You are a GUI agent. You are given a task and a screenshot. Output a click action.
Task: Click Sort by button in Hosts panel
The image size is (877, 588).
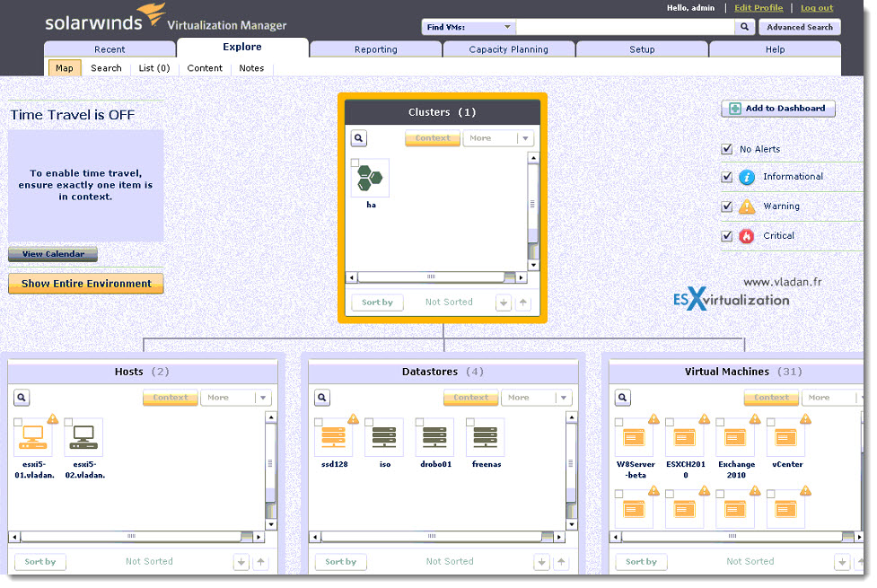click(x=40, y=562)
